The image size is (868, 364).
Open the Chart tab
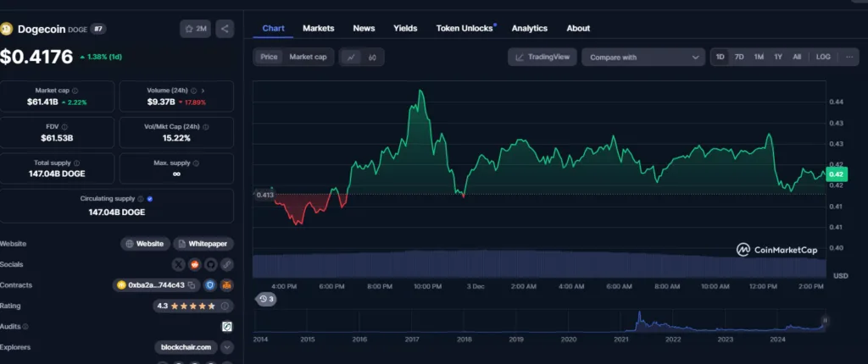pos(274,28)
